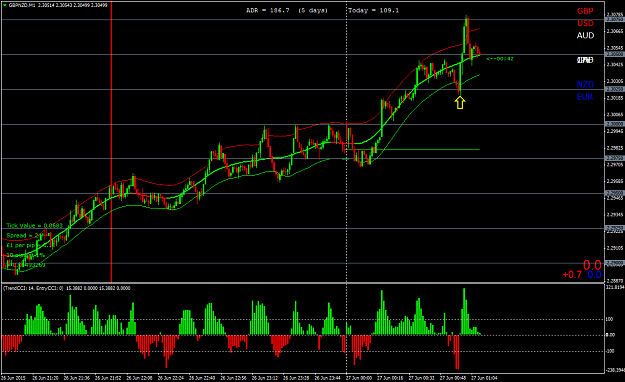Click the 27 Jun 00:00 time label
This screenshot has height=382, width=625.
click(359, 378)
